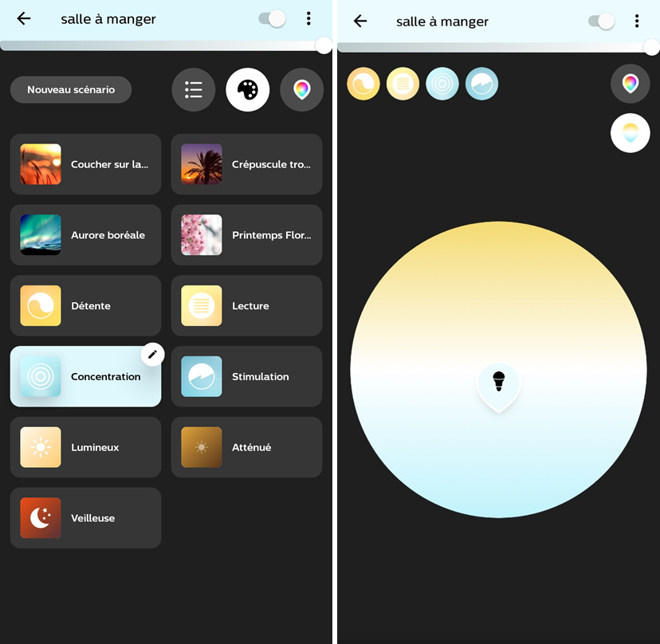Activate Stimulation scene card
This screenshot has height=644, width=660.
[246, 376]
